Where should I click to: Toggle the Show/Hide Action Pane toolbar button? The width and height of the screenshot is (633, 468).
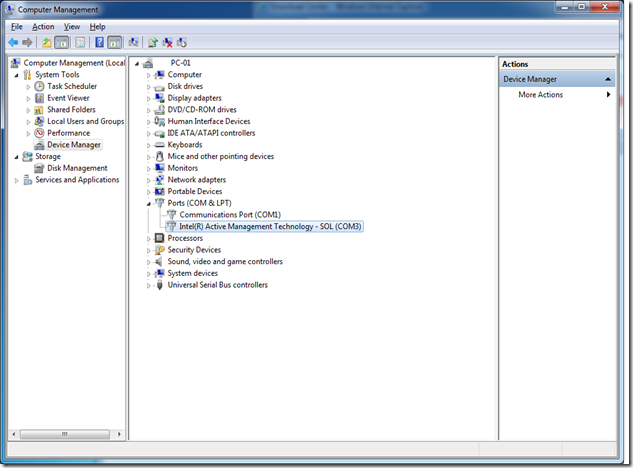114,43
